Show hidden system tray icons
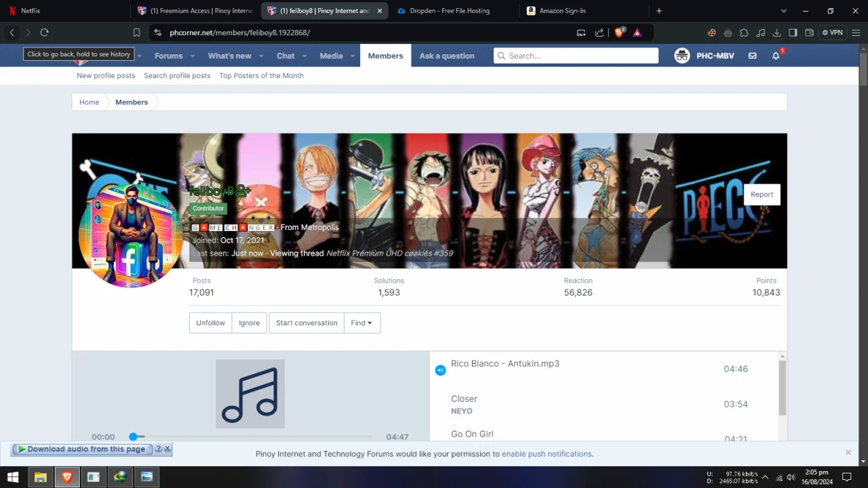The height and width of the screenshot is (488, 868). (765, 477)
